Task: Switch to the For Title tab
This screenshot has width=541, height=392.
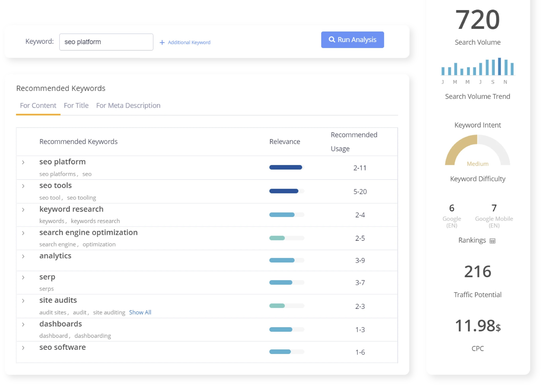Action: click(76, 105)
